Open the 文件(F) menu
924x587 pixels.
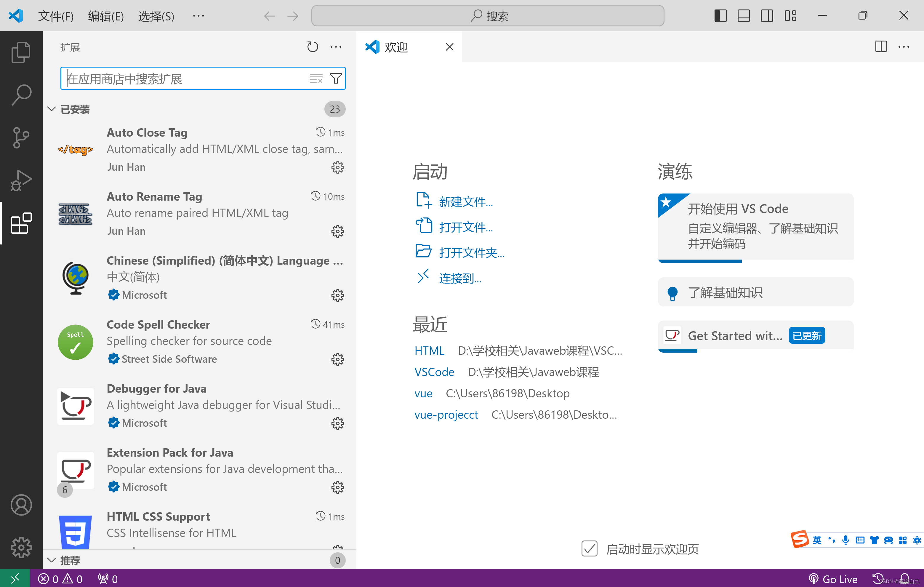coord(56,16)
